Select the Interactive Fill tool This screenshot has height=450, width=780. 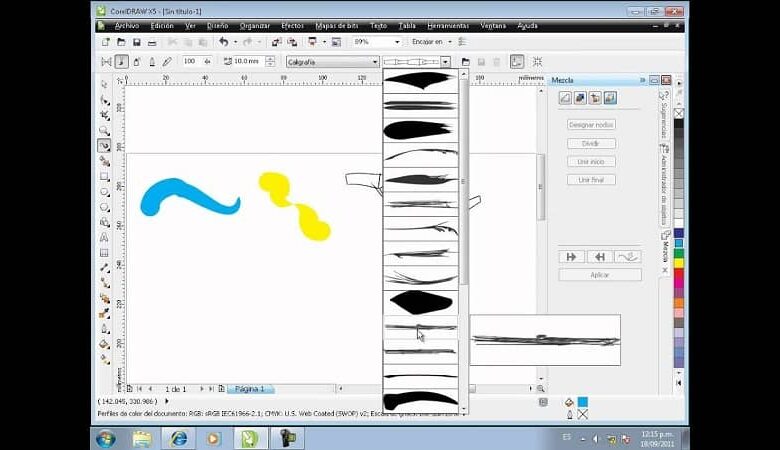[x=104, y=359]
